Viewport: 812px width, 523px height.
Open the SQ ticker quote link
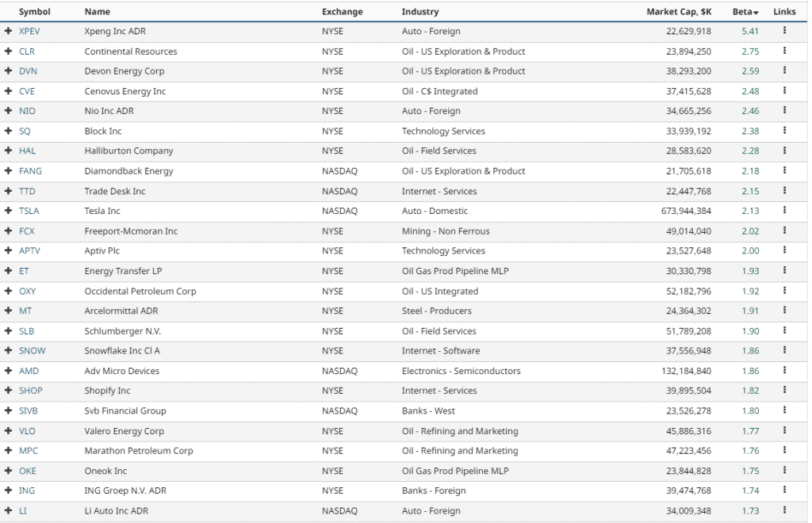click(25, 131)
